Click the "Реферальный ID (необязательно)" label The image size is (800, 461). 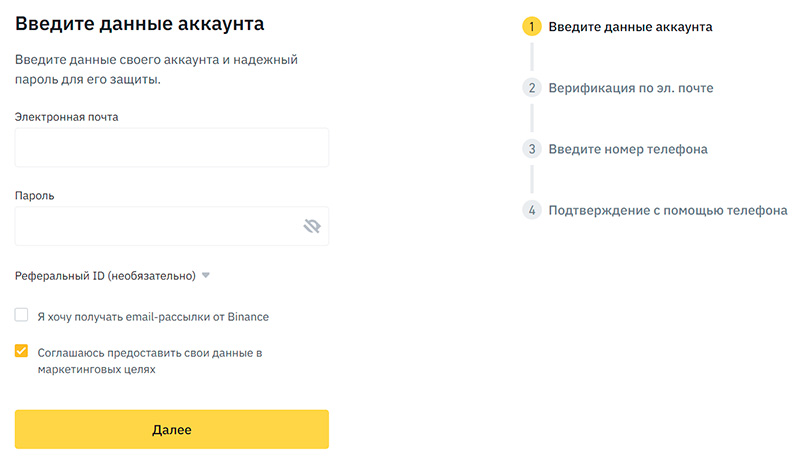[105, 275]
